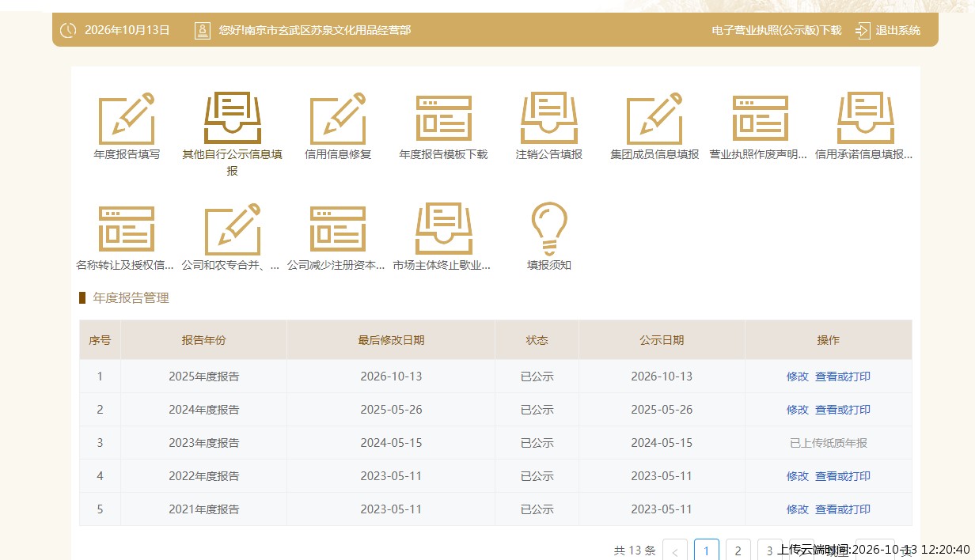Click 电子营业执照(公示版)下载 link
The width and height of the screenshot is (975, 560).
[x=776, y=31]
